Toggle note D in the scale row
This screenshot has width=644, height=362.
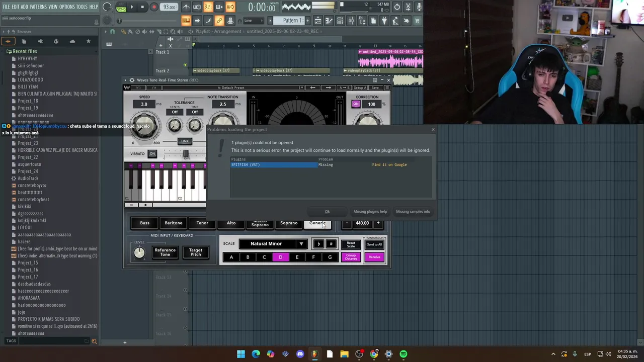(280, 257)
